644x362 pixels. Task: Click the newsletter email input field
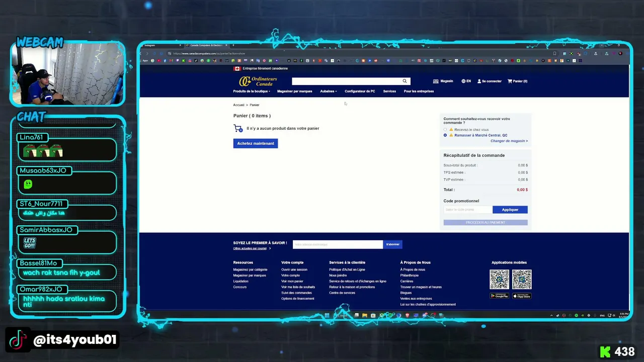click(x=338, y=244)
